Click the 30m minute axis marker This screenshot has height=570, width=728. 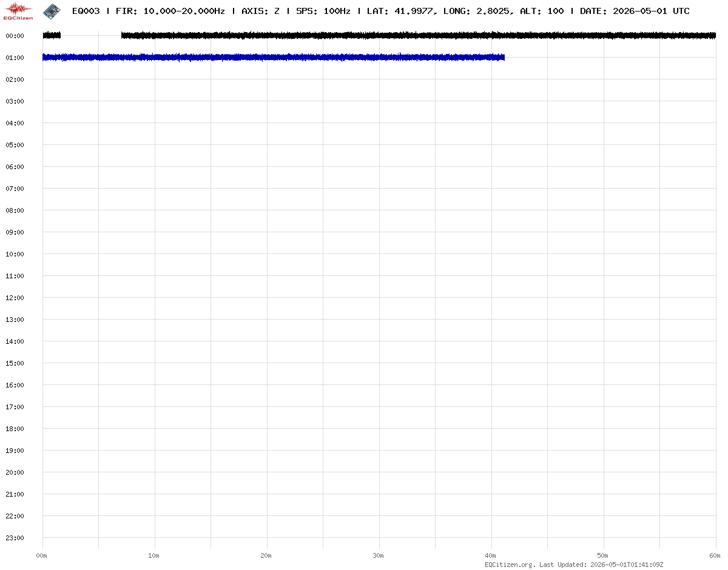point(379,555)
